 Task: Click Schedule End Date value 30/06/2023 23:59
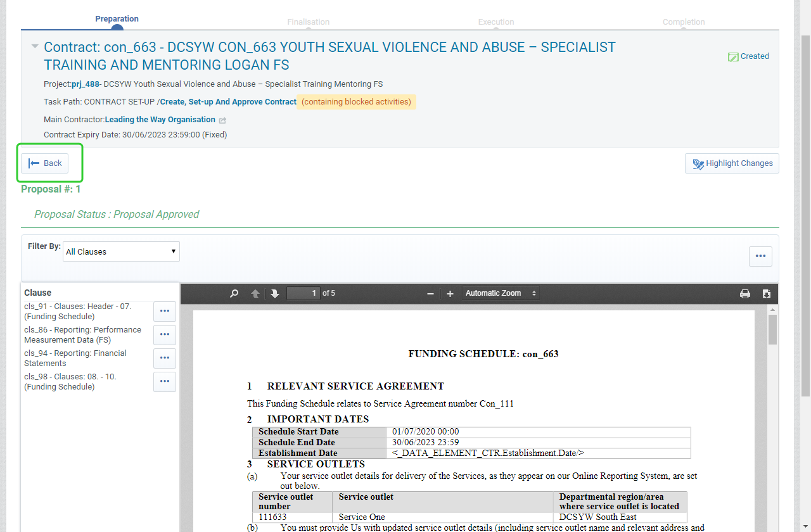click(x=426, y=442)
